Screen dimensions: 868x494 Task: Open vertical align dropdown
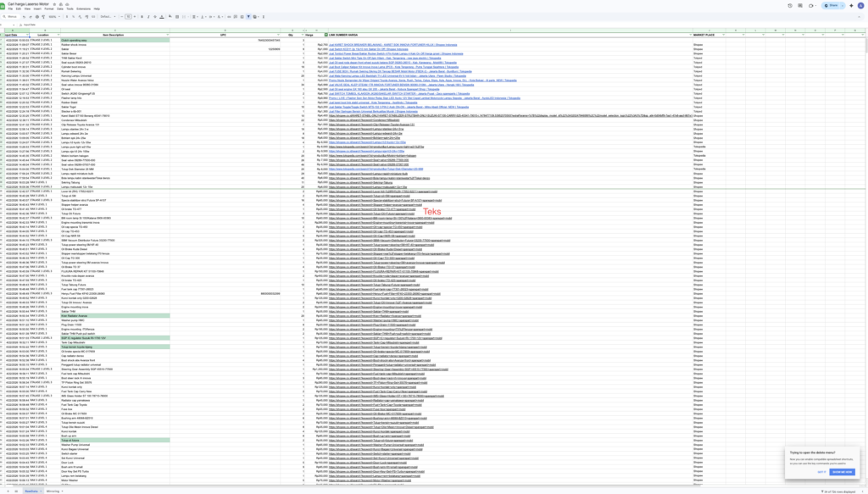click(203, 17)
